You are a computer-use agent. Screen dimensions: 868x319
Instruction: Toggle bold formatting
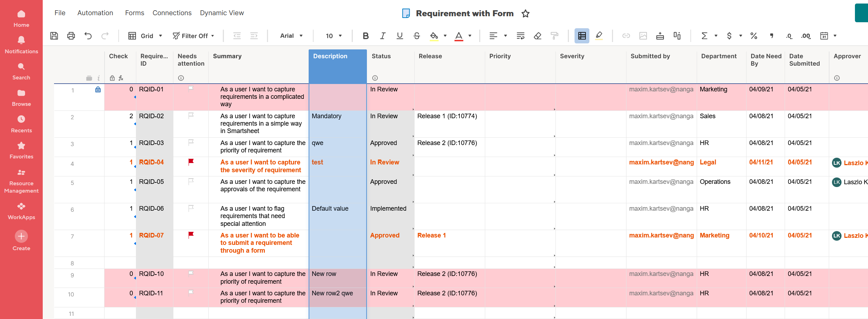[365, 36]
